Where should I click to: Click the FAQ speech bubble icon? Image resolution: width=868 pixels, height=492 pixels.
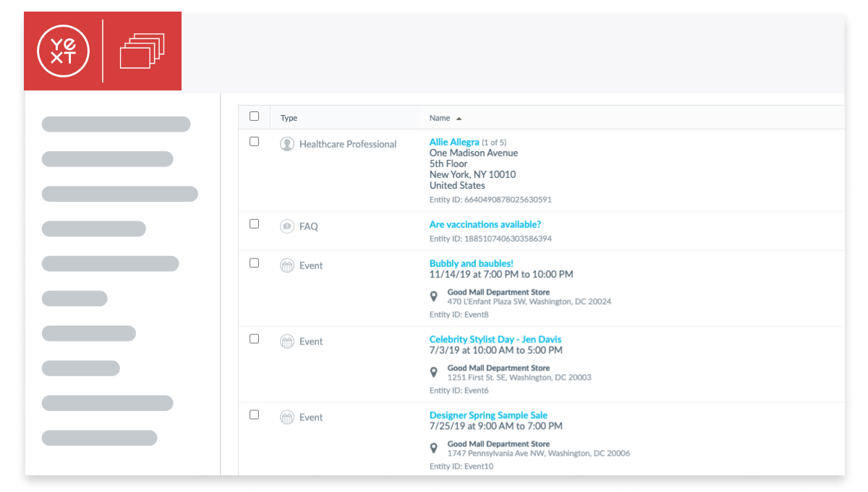coord(287,226)
